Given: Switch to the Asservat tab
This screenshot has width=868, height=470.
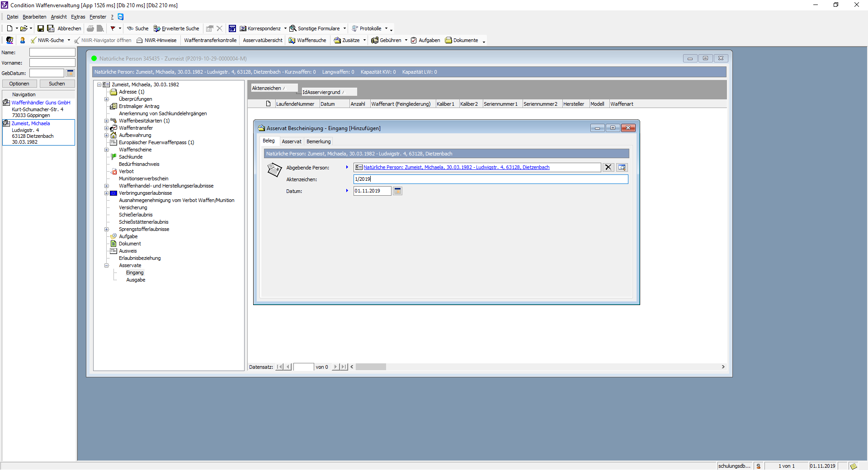Looking at the screenshot, I should coord(291,141).
